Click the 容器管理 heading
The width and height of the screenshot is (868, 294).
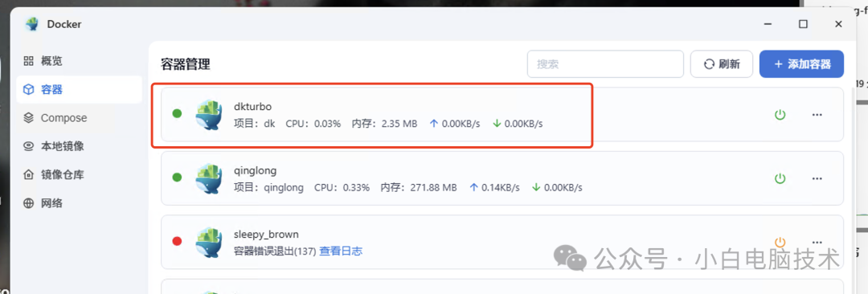point(186,64)
